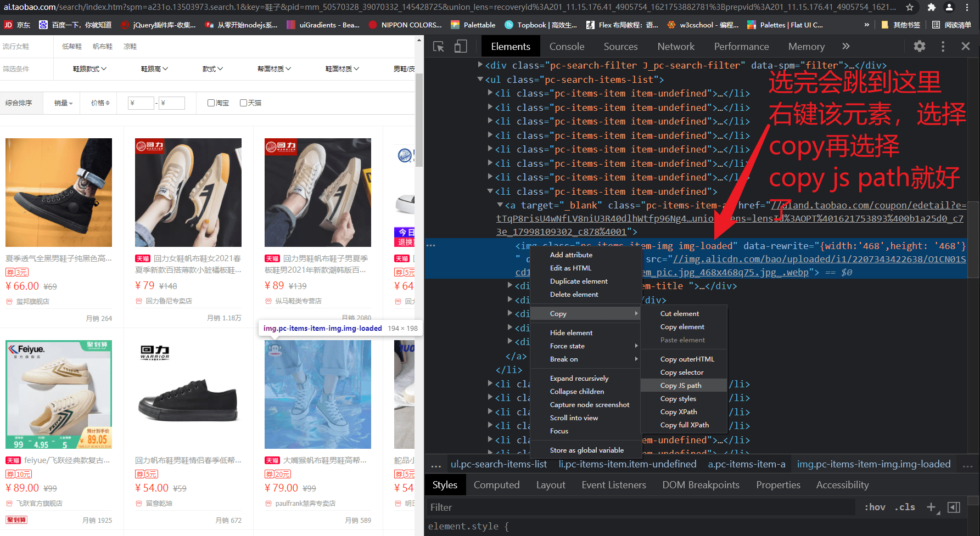Toggle the computed styles sidebar icon
980x536 pixels.
pos(954,507)
